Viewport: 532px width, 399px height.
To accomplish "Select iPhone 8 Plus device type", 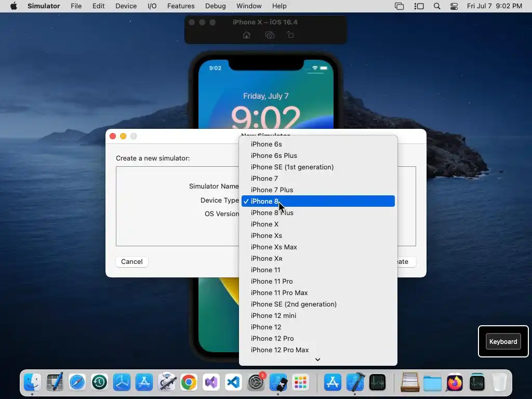I will [318, 212].
